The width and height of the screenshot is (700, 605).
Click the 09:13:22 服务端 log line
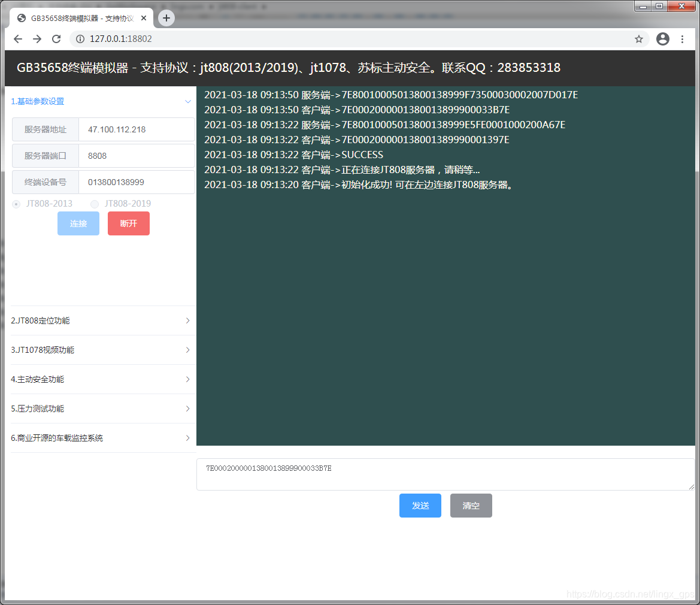click(385, 125)
